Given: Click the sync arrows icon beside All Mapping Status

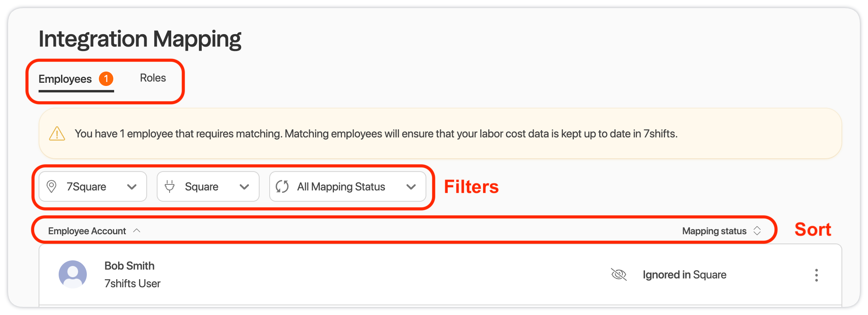Looking at the screenshot, I should [282, 186].
